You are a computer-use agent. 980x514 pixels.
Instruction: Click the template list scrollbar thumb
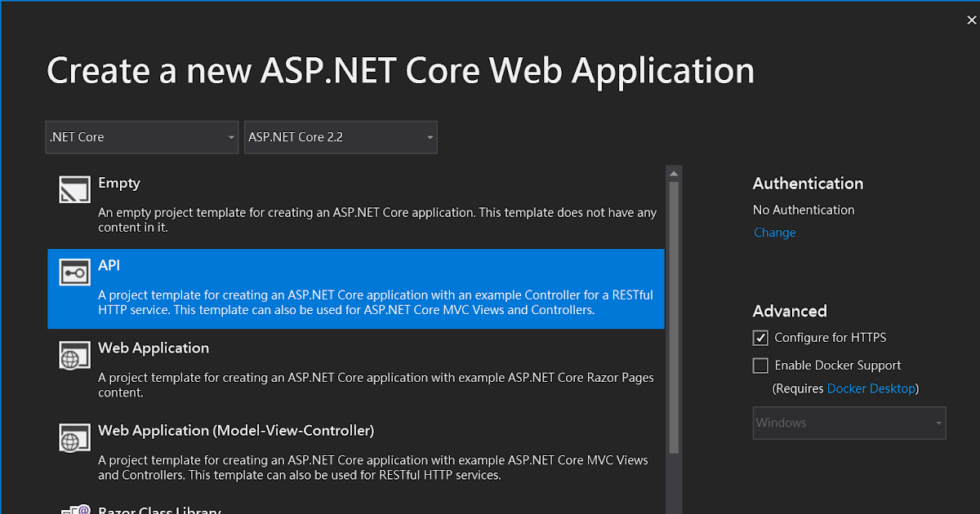(674, 317)
